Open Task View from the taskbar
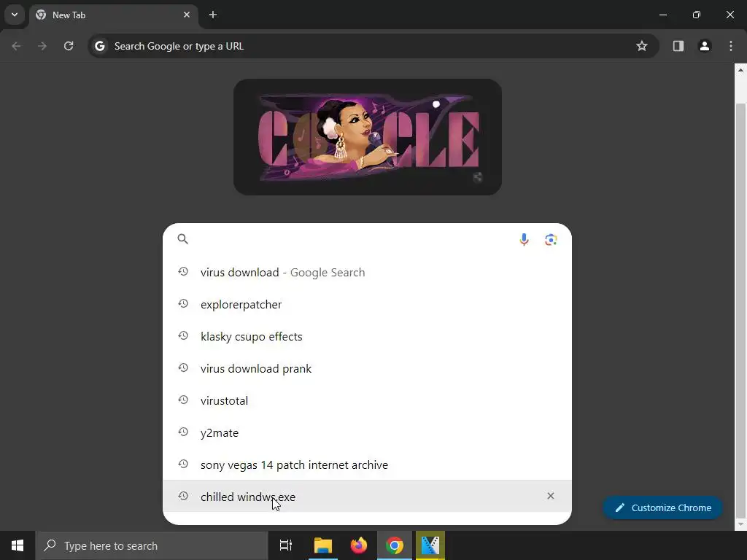The height and width of the screenshot is (560, 747). click(286, 545)
